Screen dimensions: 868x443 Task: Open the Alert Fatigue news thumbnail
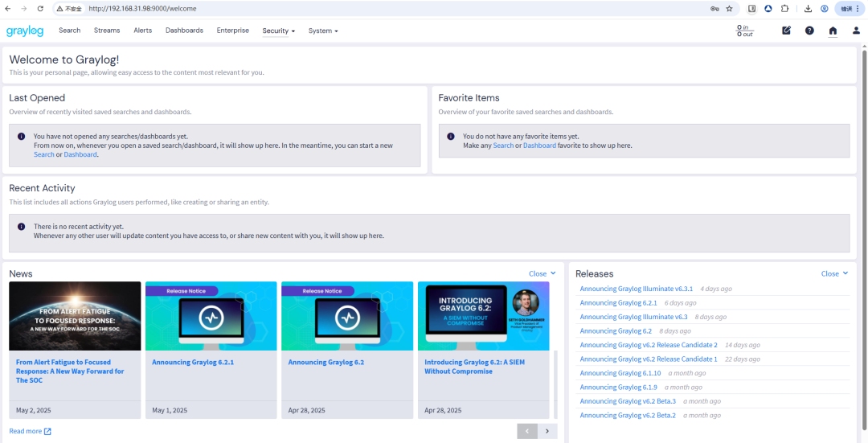(75, 316)
